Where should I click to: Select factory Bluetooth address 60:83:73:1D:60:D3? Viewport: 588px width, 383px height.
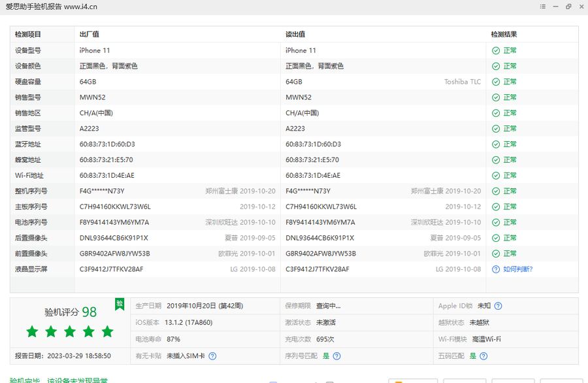click(107, 144)
